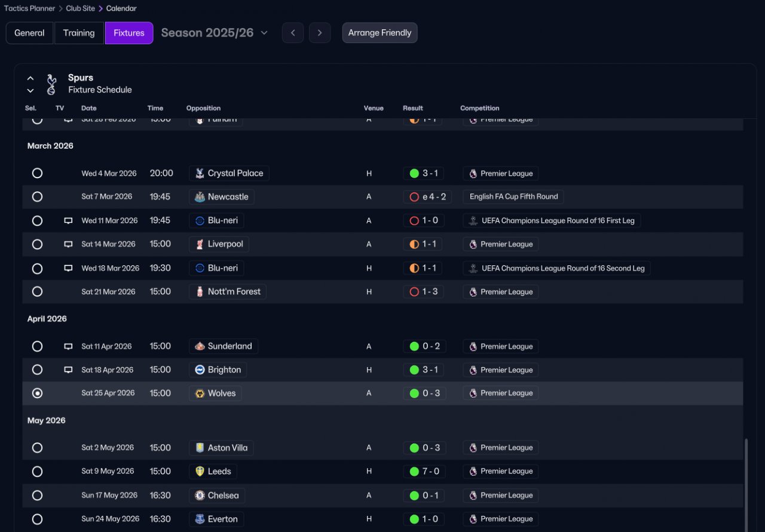Click the red loss indicator in Nott'm Forest row

[414, 292]
